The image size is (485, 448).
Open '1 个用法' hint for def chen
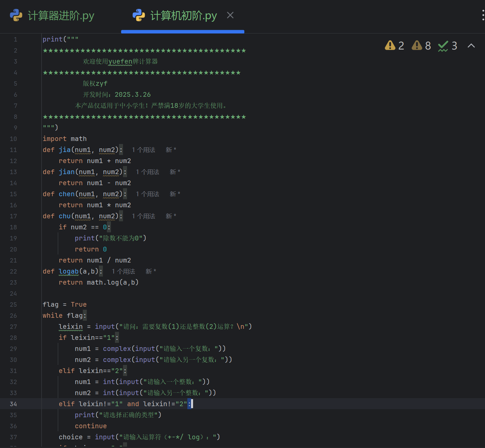[147, 194]
